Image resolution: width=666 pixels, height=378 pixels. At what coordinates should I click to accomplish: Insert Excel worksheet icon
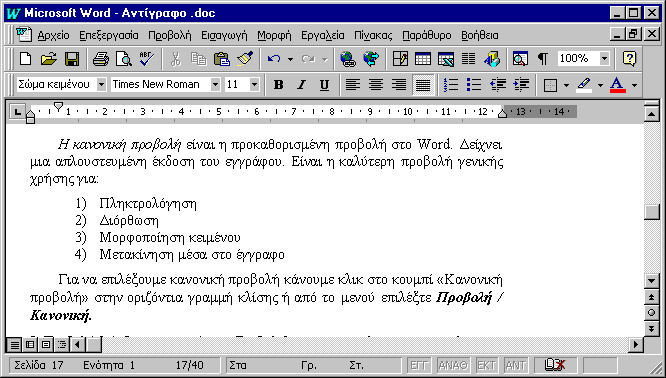446,59
